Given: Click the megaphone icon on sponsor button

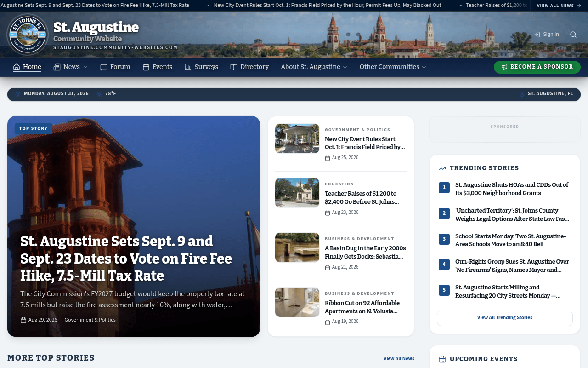Looking at the screenshot, I should 504,67.
